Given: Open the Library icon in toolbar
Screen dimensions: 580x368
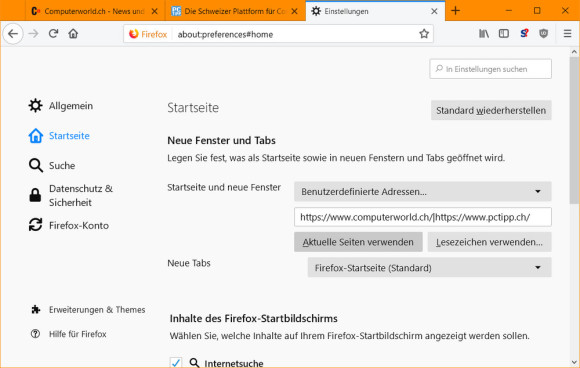Looking at the screenshot, I should click(x=484, y=34).
